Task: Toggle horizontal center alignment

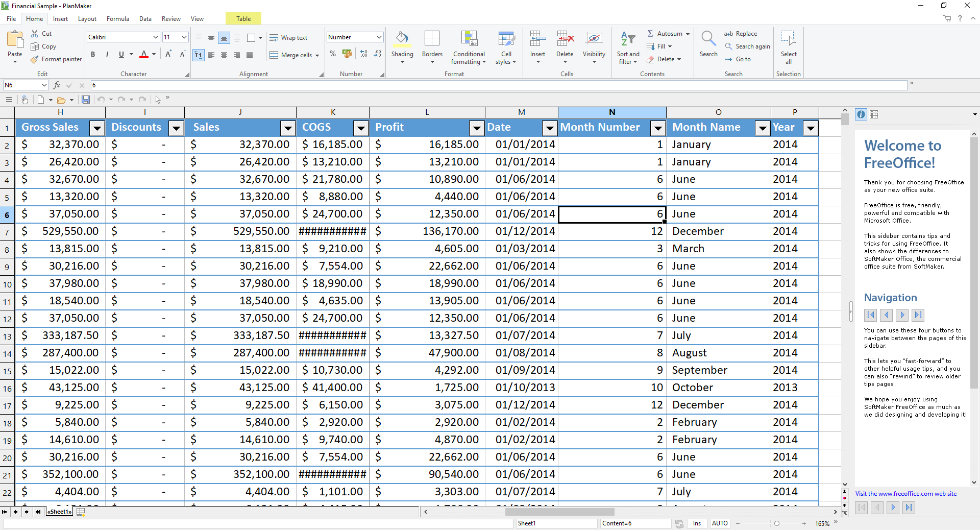Action: [x=224, y=55]
